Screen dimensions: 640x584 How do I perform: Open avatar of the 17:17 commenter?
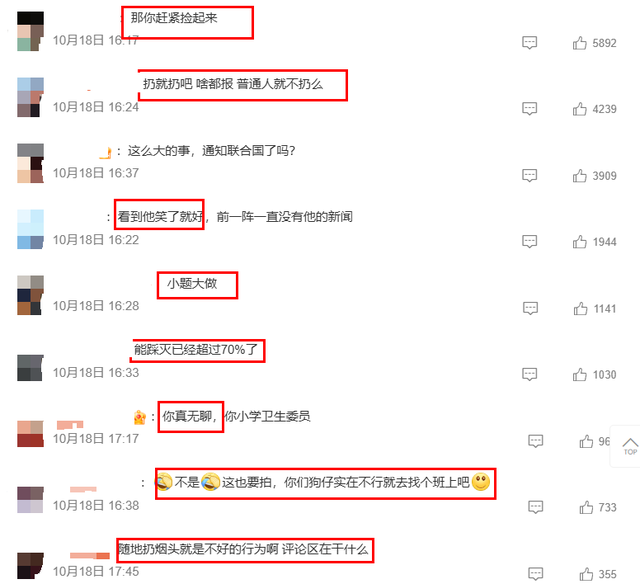click(30, 434)
